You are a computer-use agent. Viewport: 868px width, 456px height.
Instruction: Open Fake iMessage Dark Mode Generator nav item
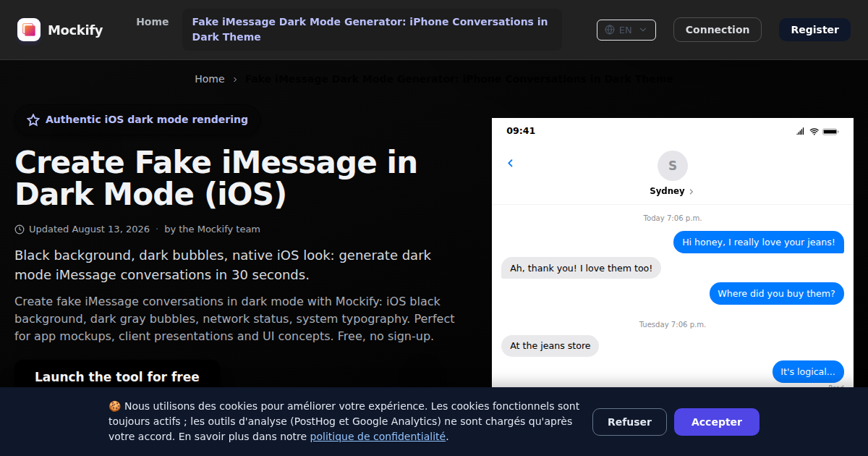click(372, 30)
